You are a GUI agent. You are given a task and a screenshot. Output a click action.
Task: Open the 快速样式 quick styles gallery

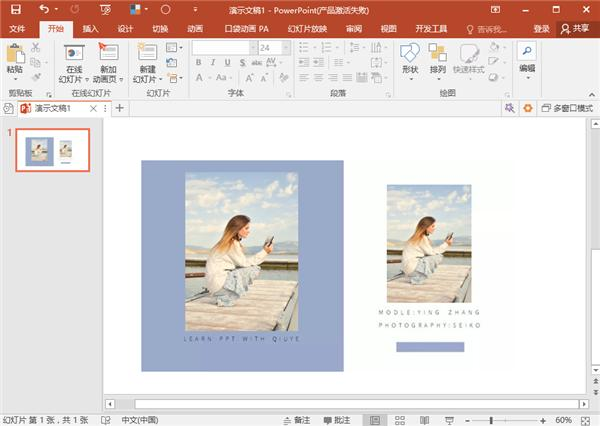click(x=469, y=62)
